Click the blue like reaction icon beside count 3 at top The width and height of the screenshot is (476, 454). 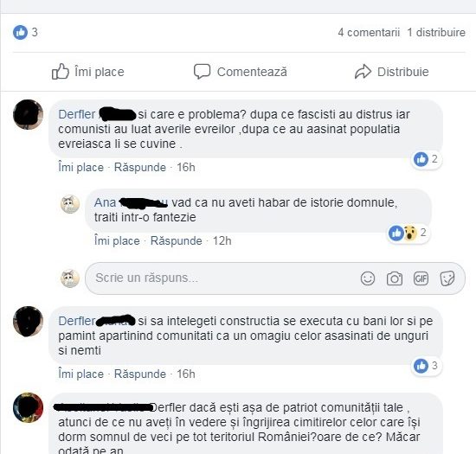(20, 32)
